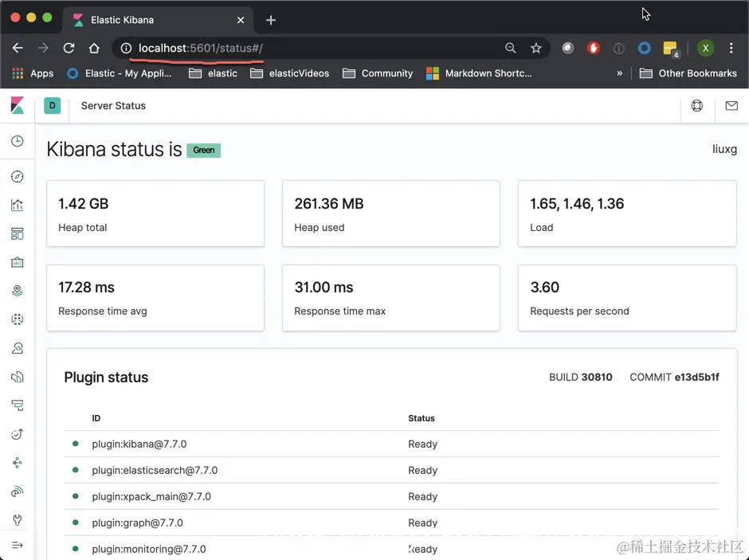Screen dimensions: 749x560
Task: Click the zoom magnifier in address bar
Action: pos(510,48)
